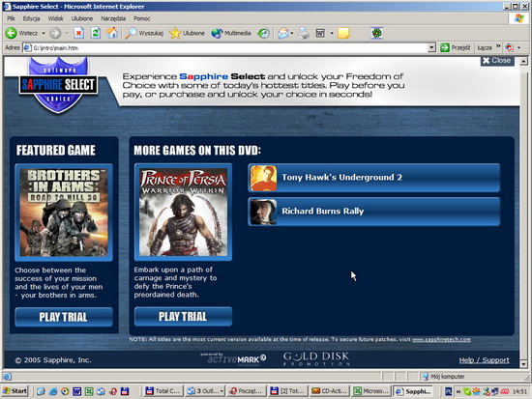Expand hidden tray icons chevron
The width and height of the screenshot is (532, 399).
pos(458,391)
